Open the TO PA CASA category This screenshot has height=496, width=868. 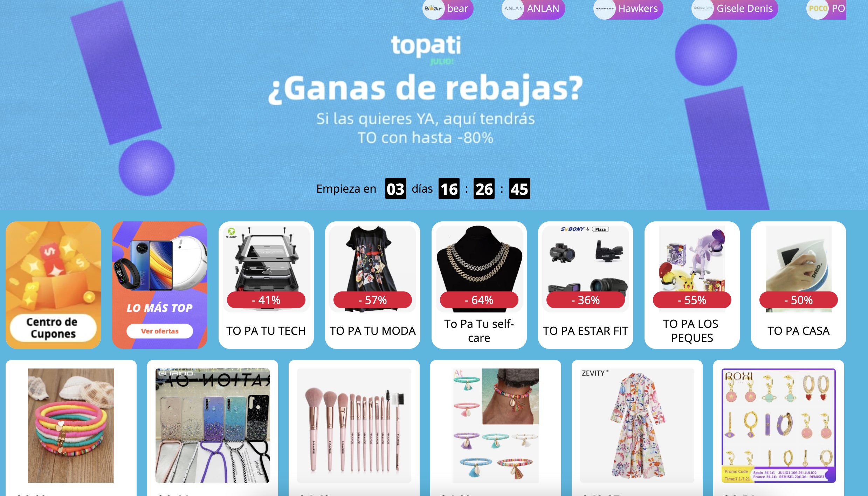[x=799, y=285]
